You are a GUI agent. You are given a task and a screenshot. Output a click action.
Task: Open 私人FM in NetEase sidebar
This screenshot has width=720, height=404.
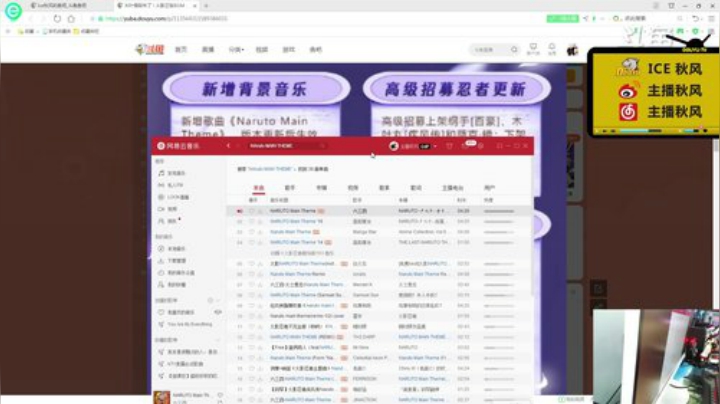coord(170,185)
